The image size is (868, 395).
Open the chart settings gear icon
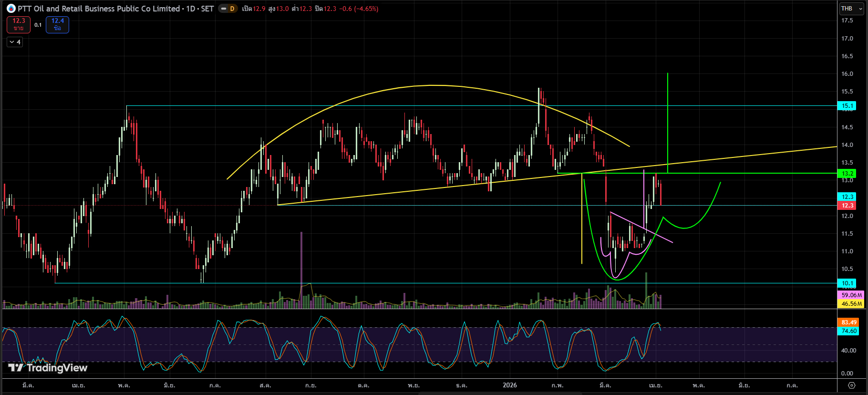pos(852,385)
